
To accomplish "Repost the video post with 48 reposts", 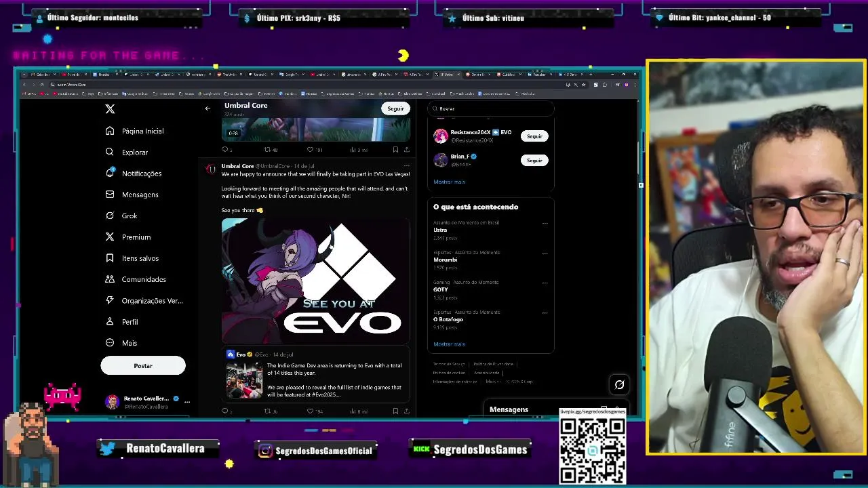I will click(x=271, y=150).
